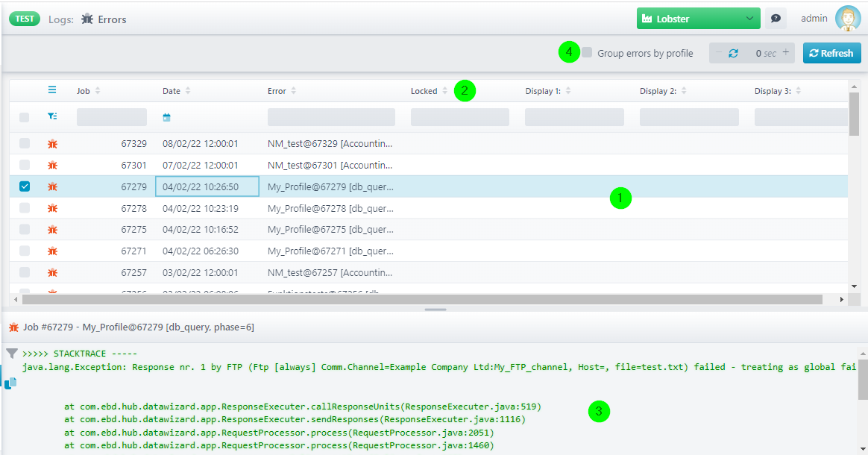Sort by Locked column arrows

pos(444,91)
